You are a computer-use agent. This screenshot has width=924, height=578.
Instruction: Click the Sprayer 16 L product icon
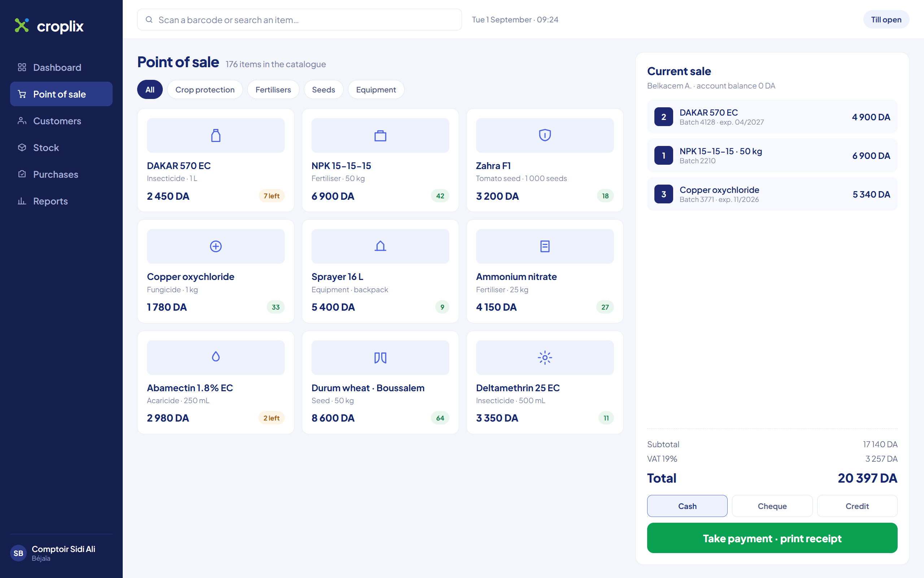pos(380,246)
